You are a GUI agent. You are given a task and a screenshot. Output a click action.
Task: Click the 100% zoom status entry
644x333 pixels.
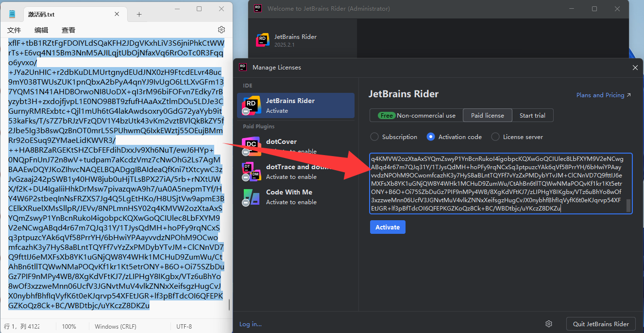click(x=69, y=327)
